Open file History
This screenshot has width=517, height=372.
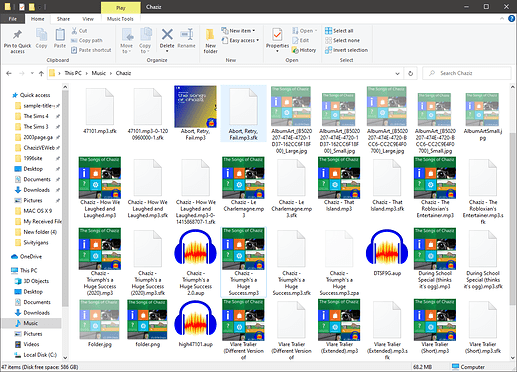304,50
